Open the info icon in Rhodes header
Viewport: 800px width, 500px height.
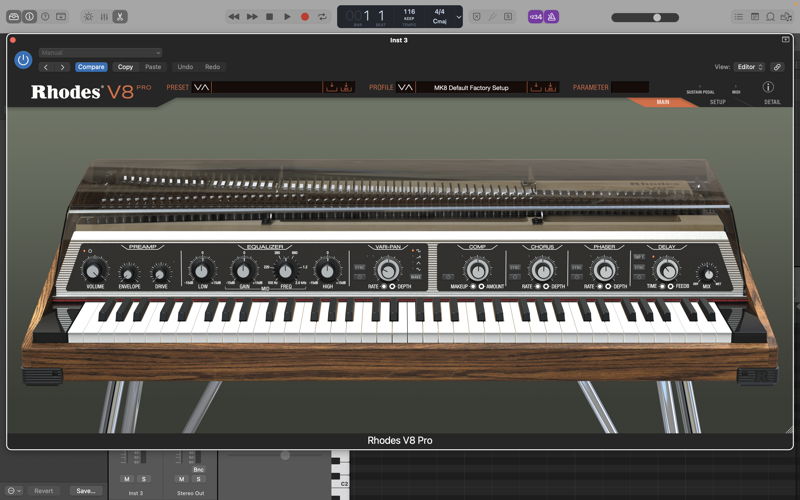coord(768,87)
